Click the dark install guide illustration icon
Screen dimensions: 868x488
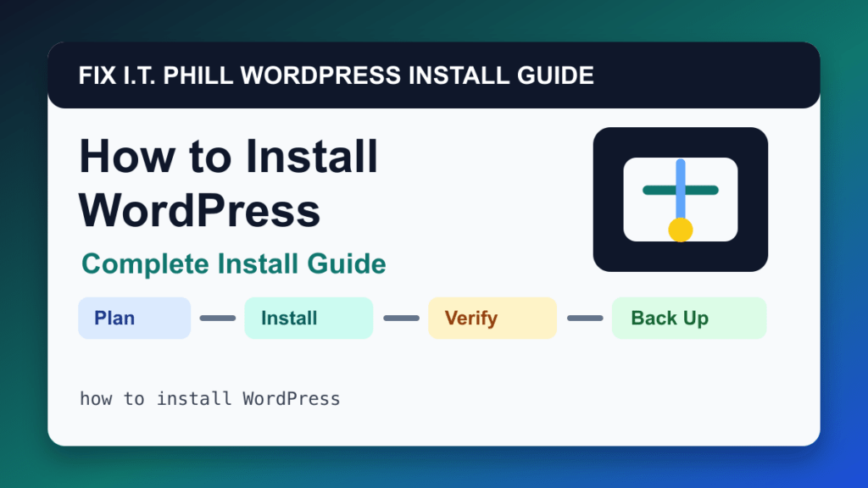click(681, 199)
